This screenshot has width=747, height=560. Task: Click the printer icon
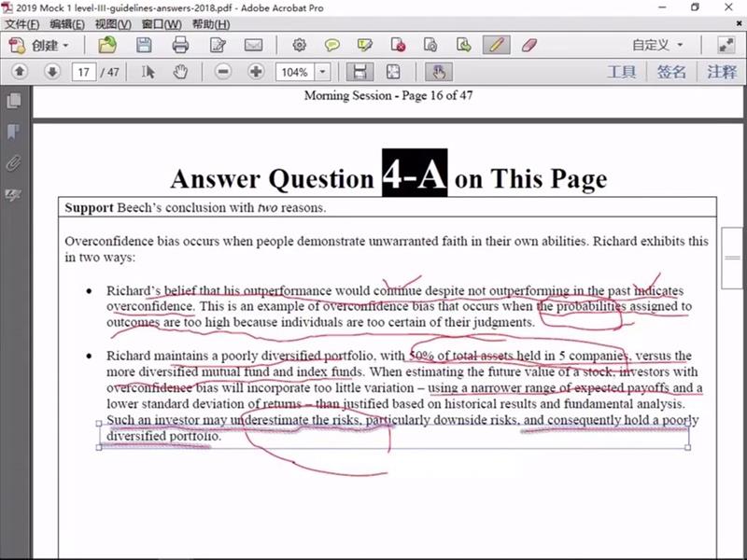tap(180, 45)
